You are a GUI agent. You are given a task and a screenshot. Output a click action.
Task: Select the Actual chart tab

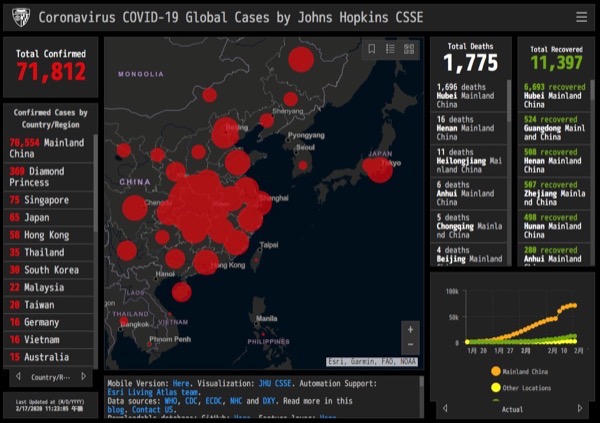click(512, 409)
